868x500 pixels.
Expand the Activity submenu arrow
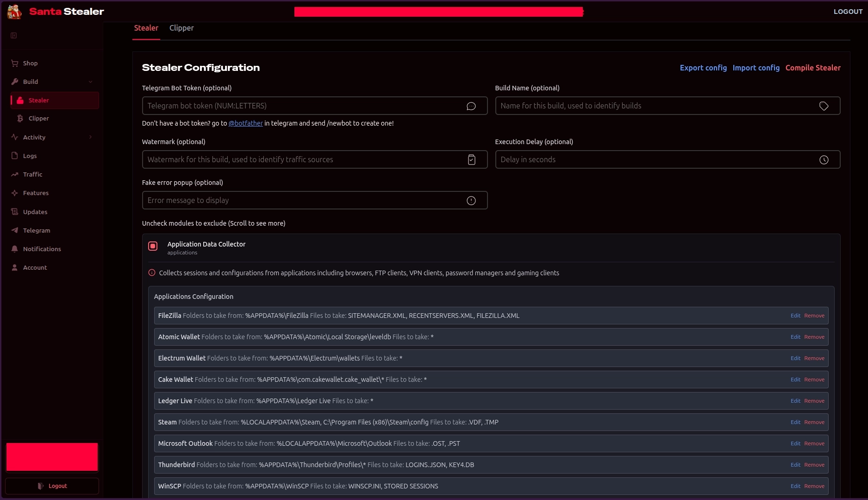tap(90, 137)
